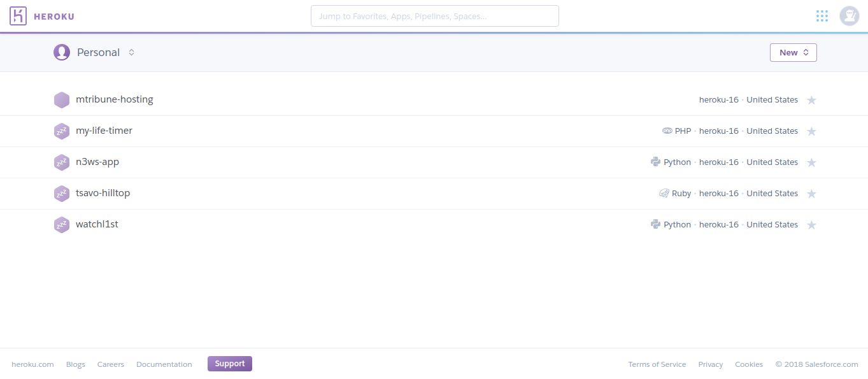
Task: Click the sleeping icon beside watchl1st
Action: click(62, 225)
